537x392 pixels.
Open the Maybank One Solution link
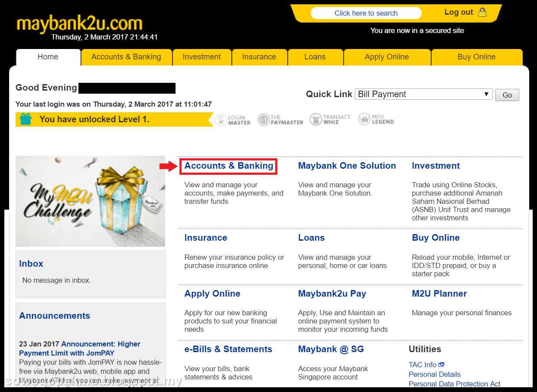(347, 166)
